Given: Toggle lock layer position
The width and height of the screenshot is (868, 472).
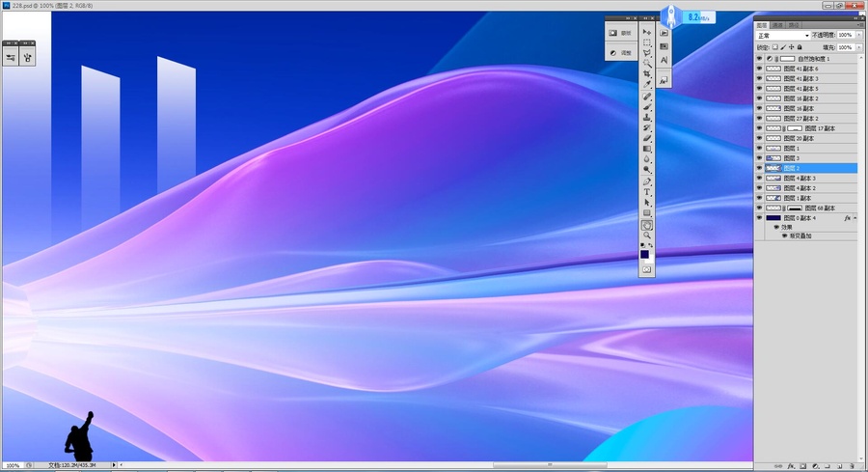Looking at the screenshot, I should (791, 47).
